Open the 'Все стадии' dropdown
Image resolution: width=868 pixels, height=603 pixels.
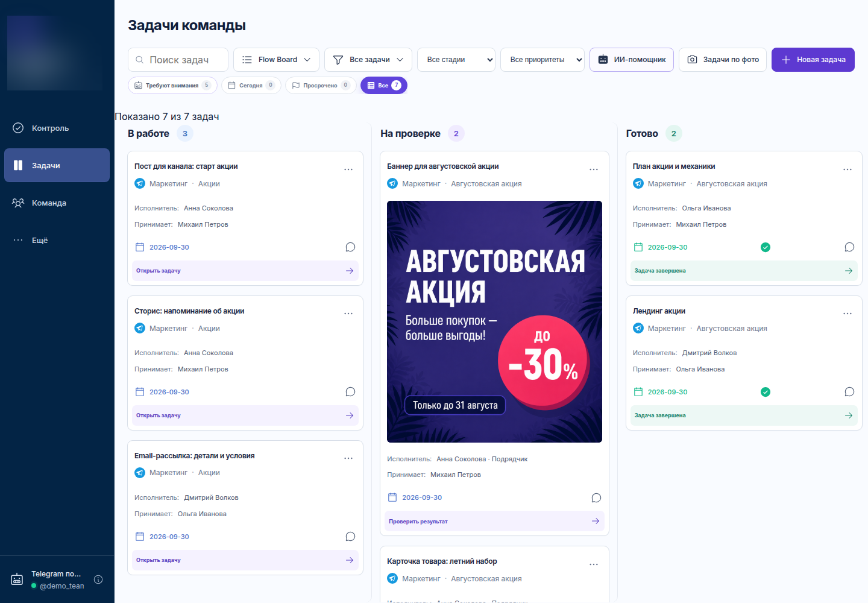tap(456, 60)
